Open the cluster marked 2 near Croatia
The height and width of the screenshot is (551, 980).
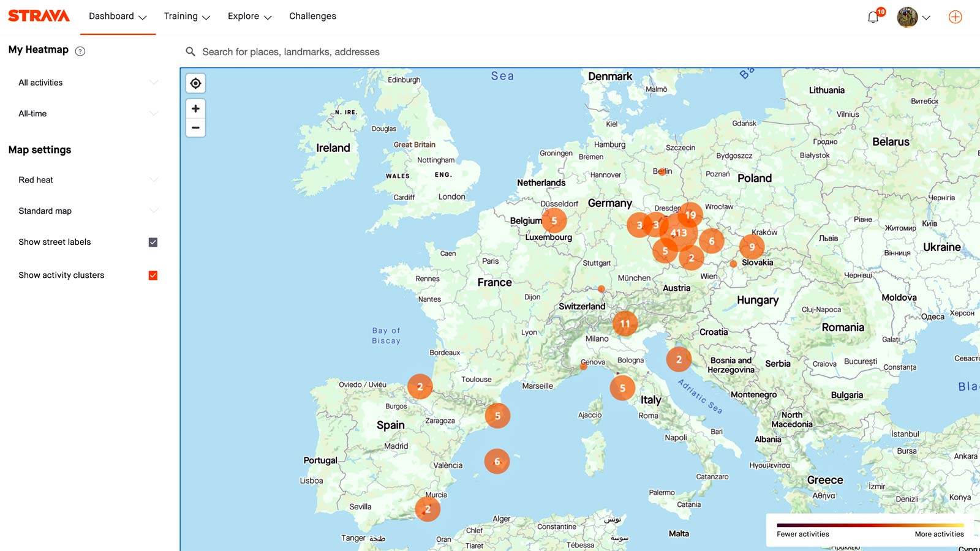click(x=679, y=359)
